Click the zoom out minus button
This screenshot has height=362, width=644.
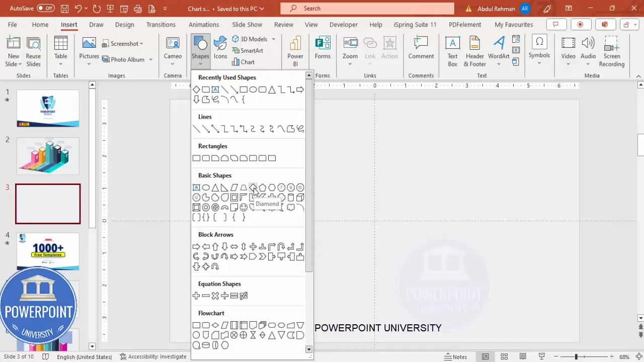click(x=557, y=357)
